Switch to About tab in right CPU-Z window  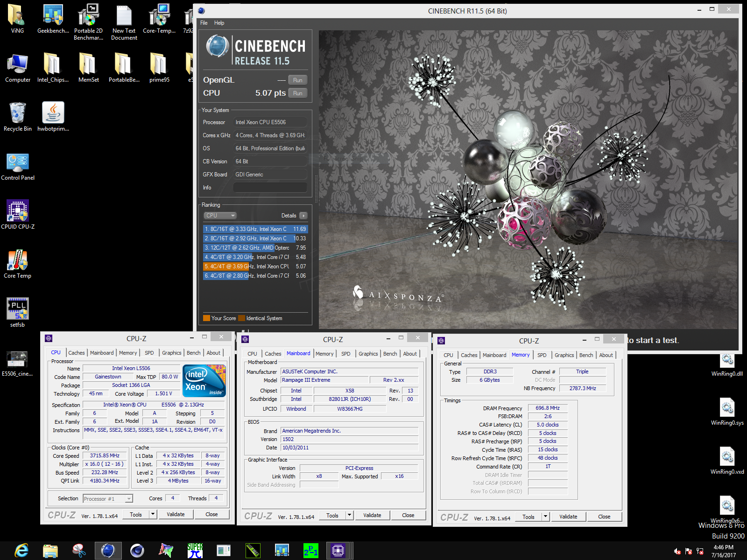coord(606,355)
